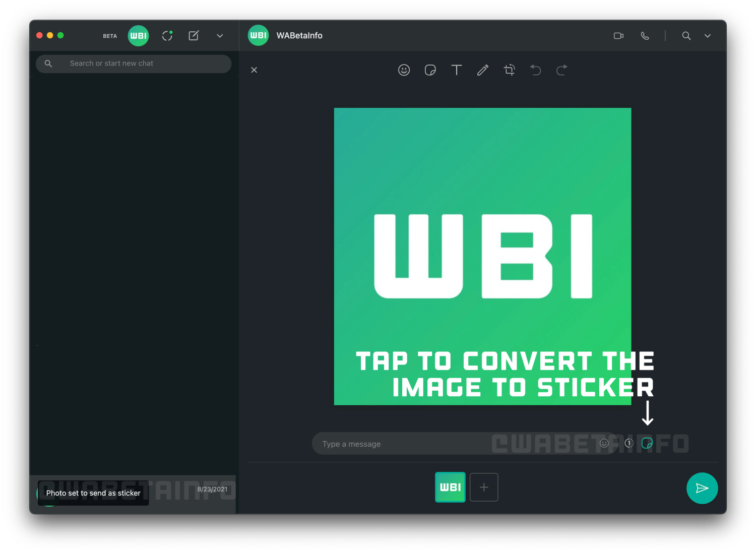Click the sidebar search magnifier icon
This screenshot has width=756, height=553.
click(48, 64)
